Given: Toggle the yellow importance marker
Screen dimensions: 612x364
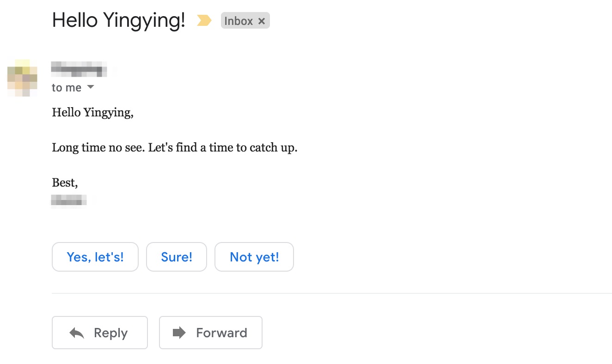Looking at the screenshot, I should point(204,21).
